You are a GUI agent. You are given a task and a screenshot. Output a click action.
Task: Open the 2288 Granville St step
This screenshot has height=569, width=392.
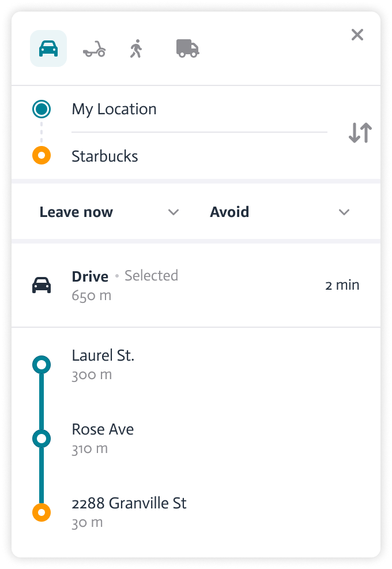[x=129, y=503]
